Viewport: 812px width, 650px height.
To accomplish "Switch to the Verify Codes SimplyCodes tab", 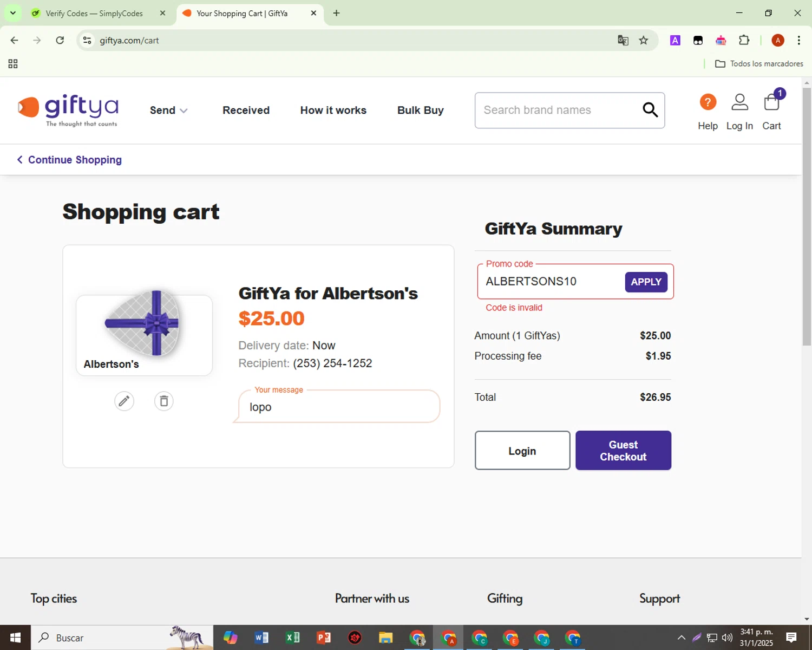I will [x=94, y=14].
